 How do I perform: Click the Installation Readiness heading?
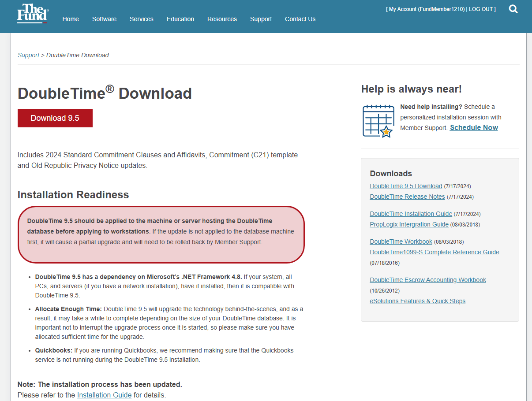(x=73, y=195)
